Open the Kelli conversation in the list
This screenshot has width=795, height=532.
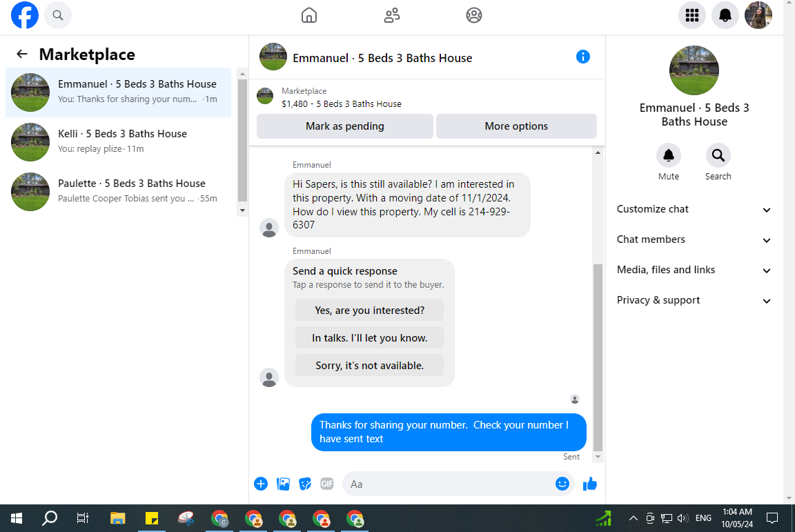click(118, 141)
